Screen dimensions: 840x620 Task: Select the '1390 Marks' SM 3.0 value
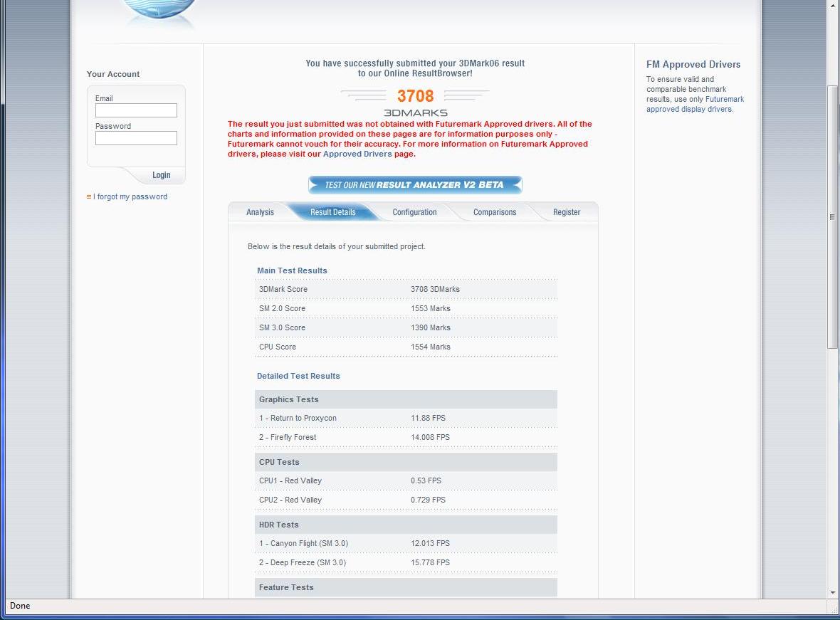pos(431,328)
